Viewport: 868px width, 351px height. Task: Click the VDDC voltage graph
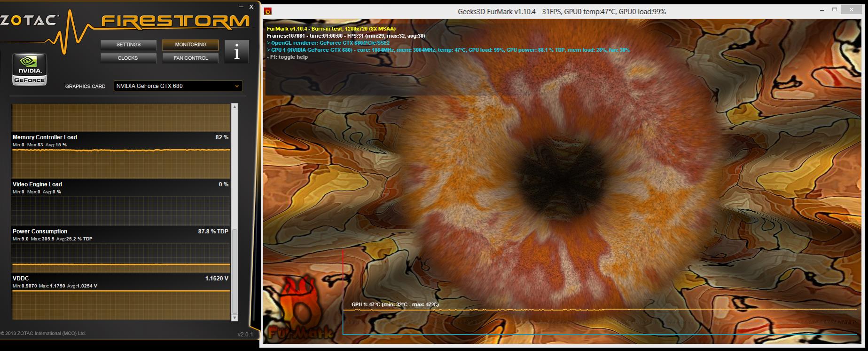[121, 304]
